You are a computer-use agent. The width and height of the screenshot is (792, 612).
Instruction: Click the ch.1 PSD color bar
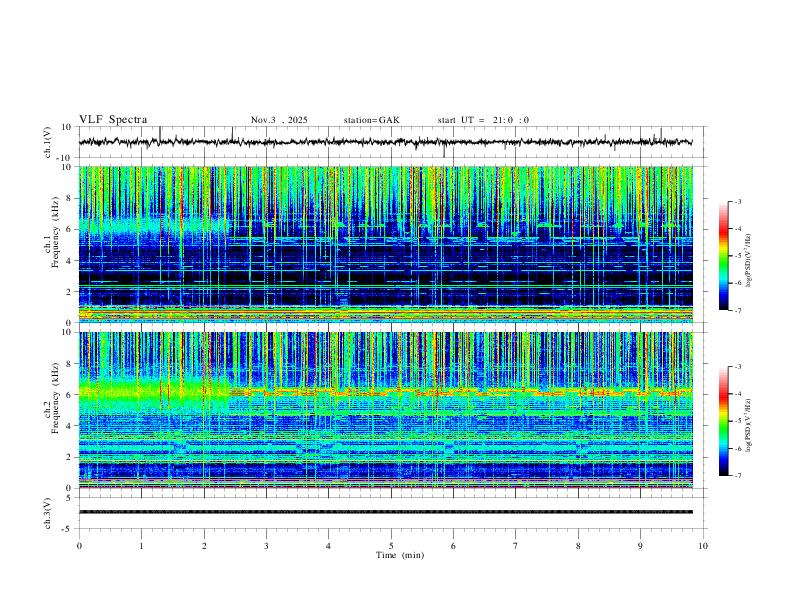coord(723,256)
